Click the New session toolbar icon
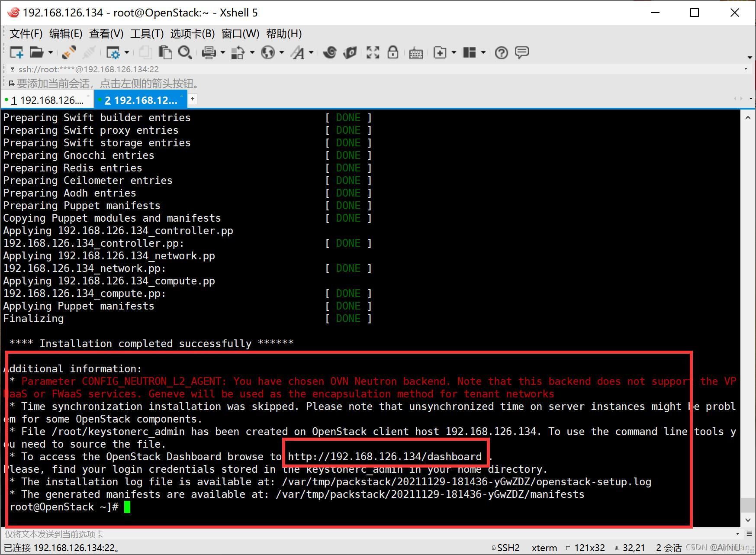Viewport: 756px width, 555px height. pyautogui.click(x=16, y=52)
